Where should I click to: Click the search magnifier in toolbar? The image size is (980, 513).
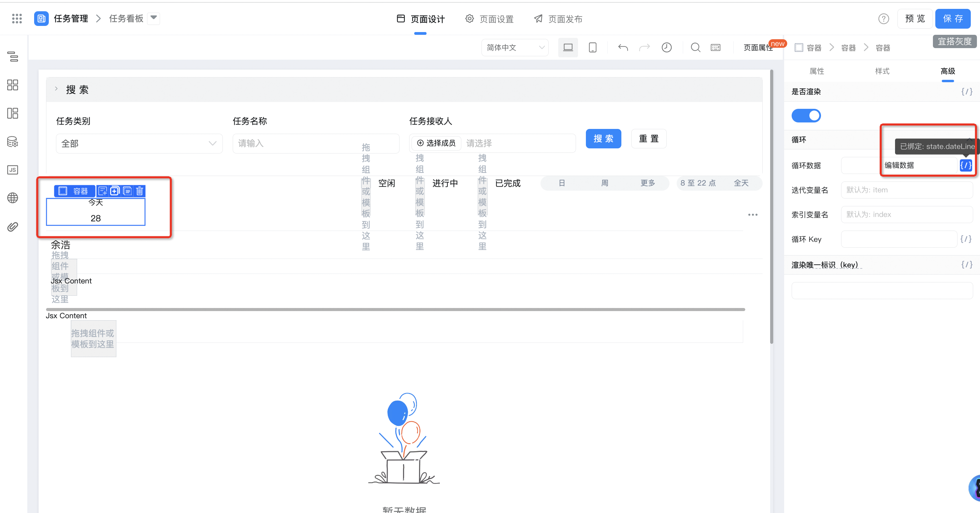695,47
